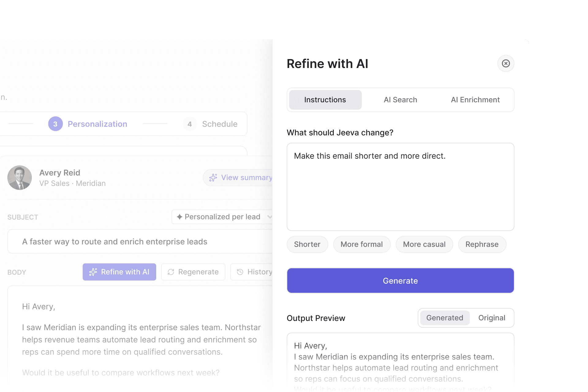Click the sparkle icon beside View summary
Screen dimensions: 588x392
pyautogui.click(x=213, y=178)
